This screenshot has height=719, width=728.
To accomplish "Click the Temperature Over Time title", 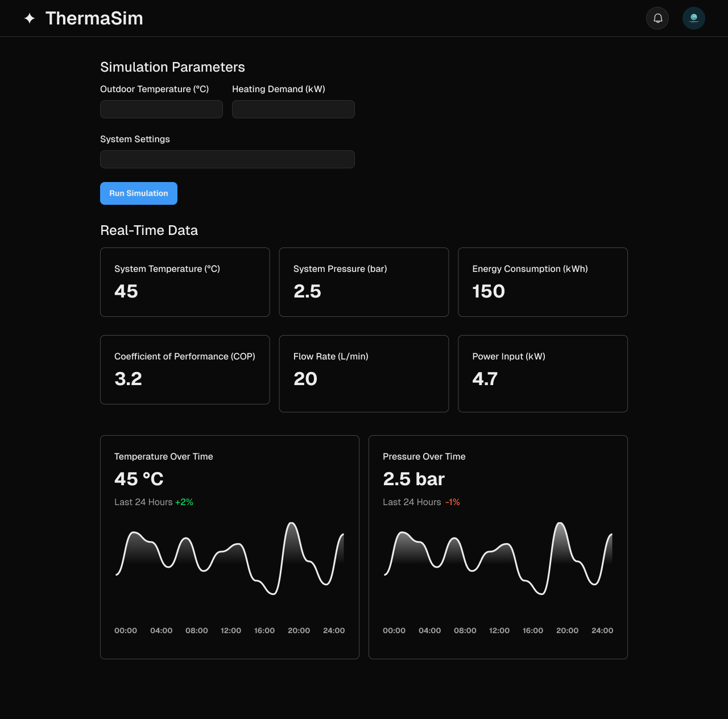I will 164,457.
